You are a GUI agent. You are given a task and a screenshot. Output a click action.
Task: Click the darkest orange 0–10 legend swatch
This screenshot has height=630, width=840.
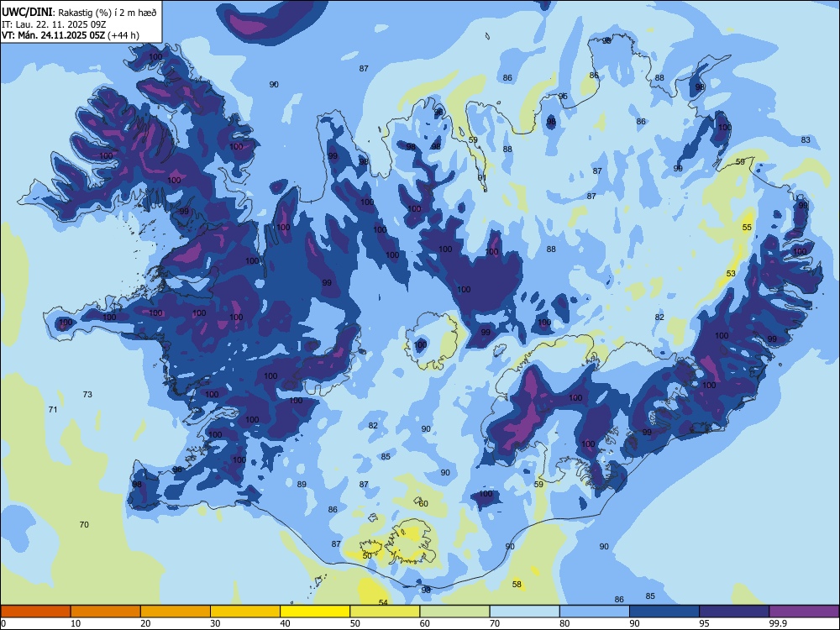[35, 612]
